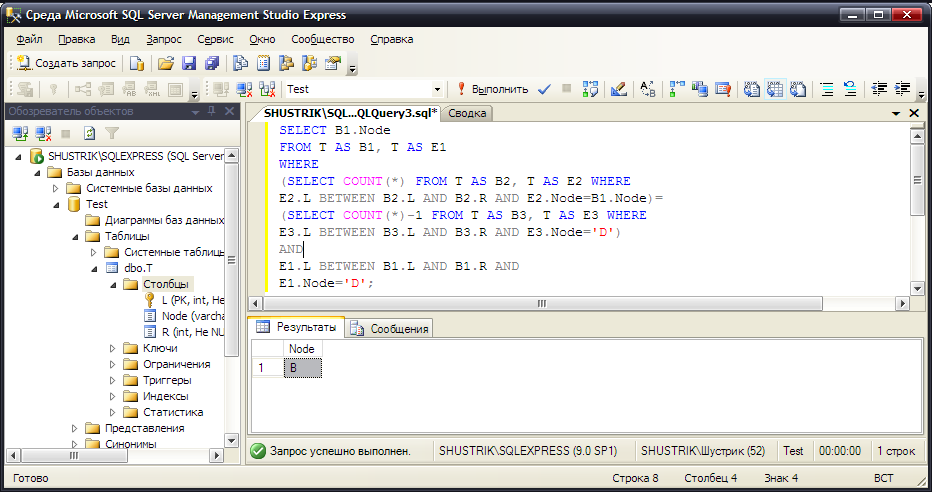
Task: Open the Файл menu
Action: coord(29,39)
